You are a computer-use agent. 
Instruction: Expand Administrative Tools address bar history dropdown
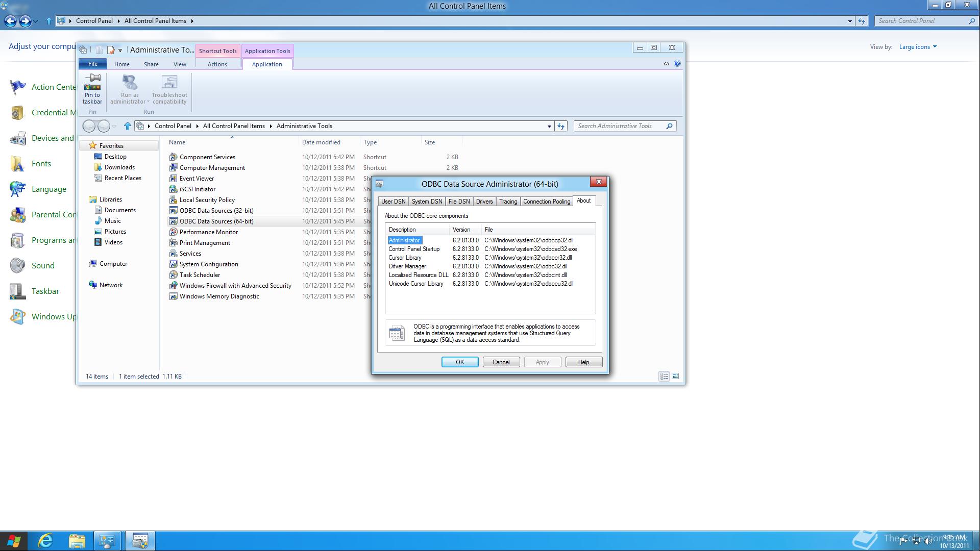pyautogui.click(x=549, y=126)
